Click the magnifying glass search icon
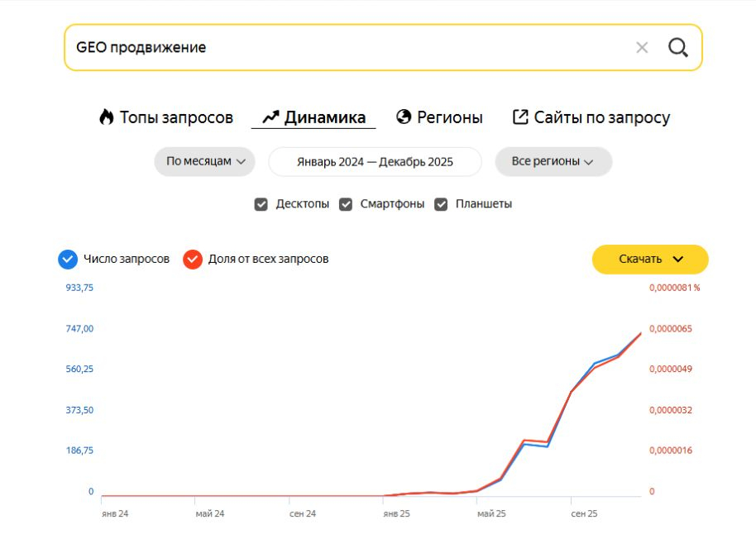This screenshot has width=756, height=539. [678, 48]
